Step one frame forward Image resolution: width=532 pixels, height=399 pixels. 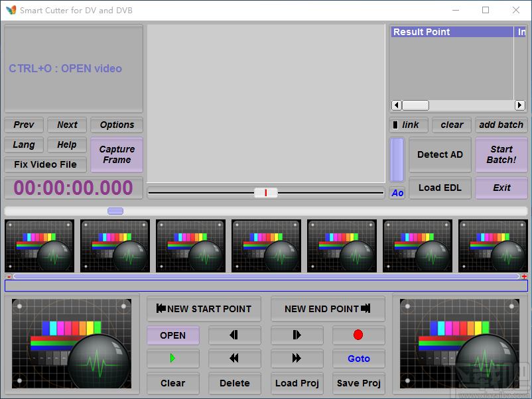pos(297,335)
